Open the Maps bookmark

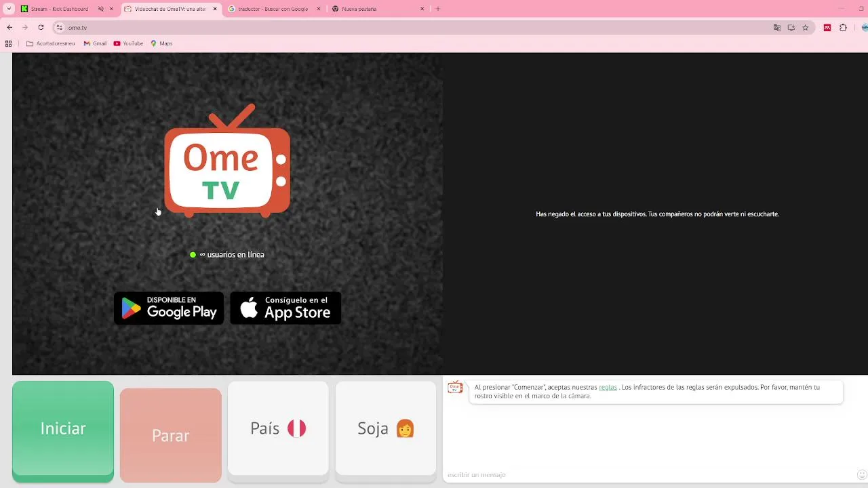[161, 43]
